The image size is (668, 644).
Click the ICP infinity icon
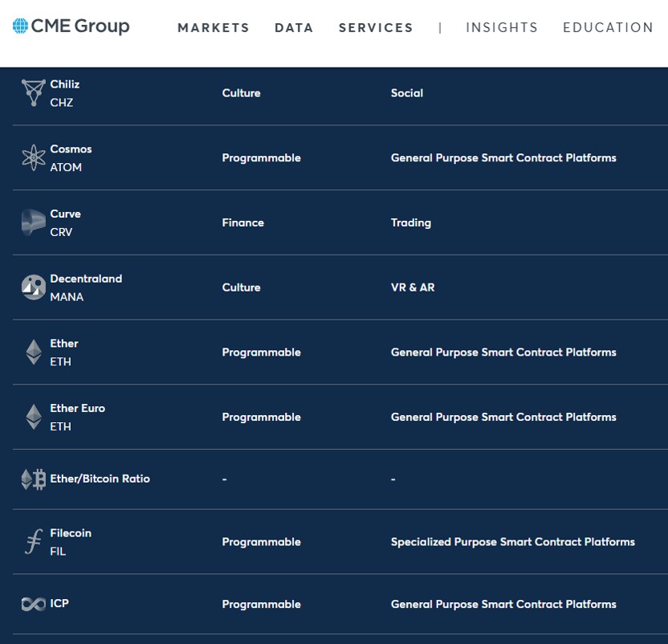[33, 604]
